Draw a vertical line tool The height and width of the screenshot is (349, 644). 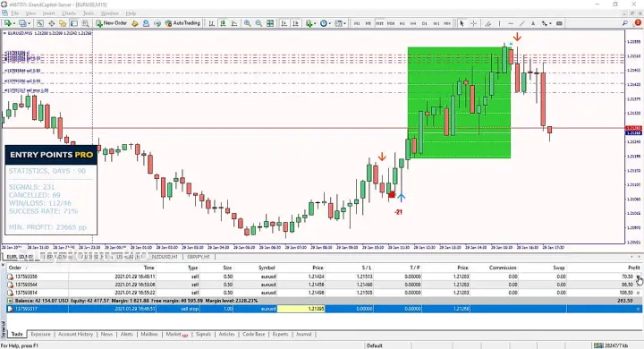tap(499, 23)
